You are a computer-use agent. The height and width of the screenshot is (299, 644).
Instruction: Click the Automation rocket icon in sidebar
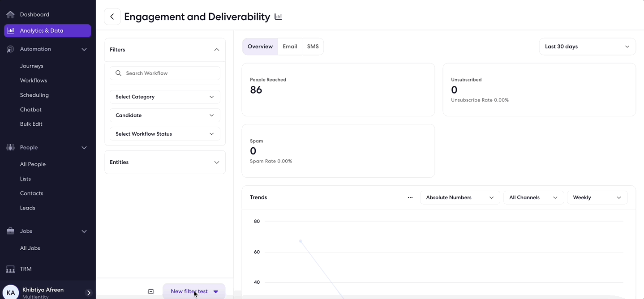(x=10, y=49)
